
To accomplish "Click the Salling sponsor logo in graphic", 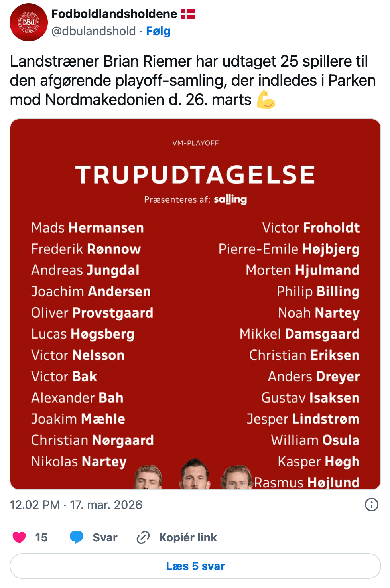I will pyautogui.click(x=230, y=199).
